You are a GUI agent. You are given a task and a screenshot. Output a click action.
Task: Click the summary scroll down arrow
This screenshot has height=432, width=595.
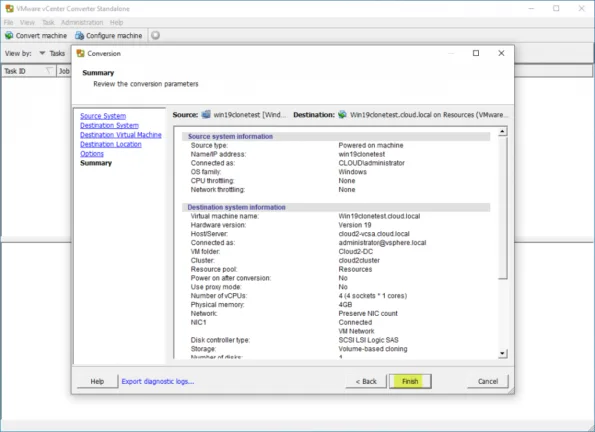[502, 353]
